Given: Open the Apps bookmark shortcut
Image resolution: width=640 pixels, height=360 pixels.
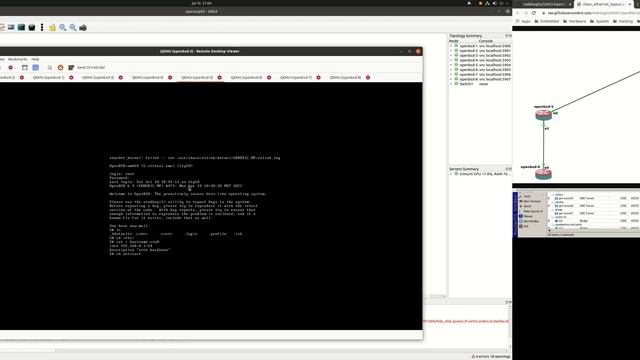Looking at the screenshot, I should 523,21.
